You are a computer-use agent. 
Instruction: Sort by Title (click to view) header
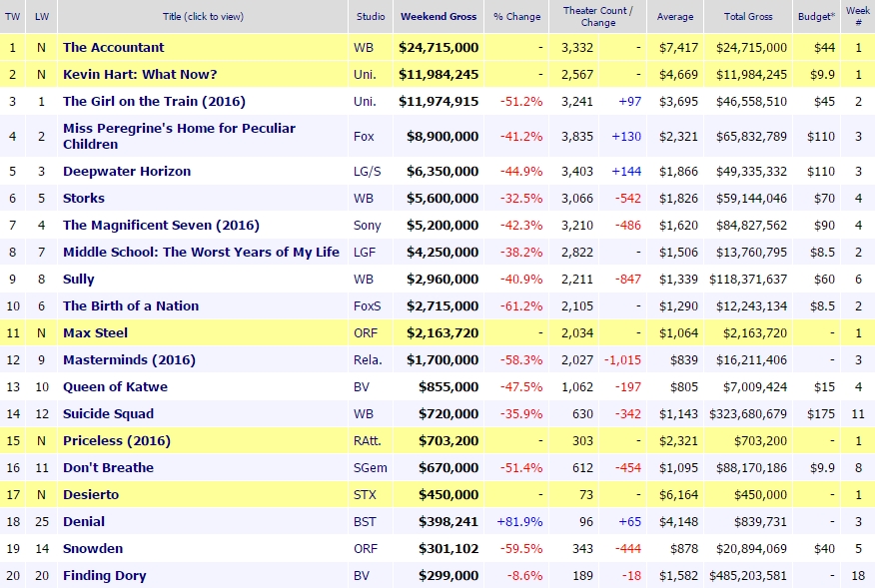pos(203,16)
